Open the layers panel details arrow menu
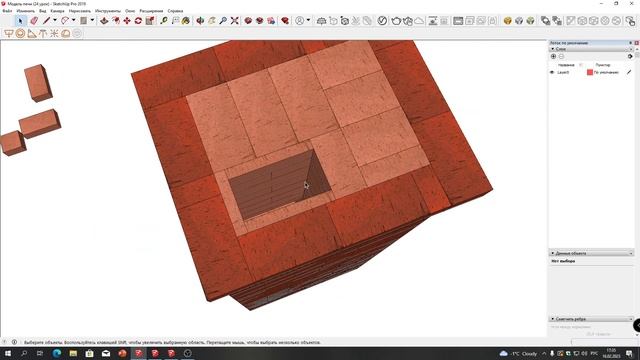 pos(630,56)
